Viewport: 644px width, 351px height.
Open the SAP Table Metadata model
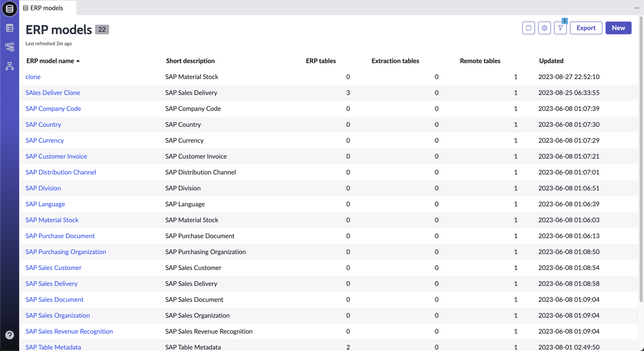point(53,347)
